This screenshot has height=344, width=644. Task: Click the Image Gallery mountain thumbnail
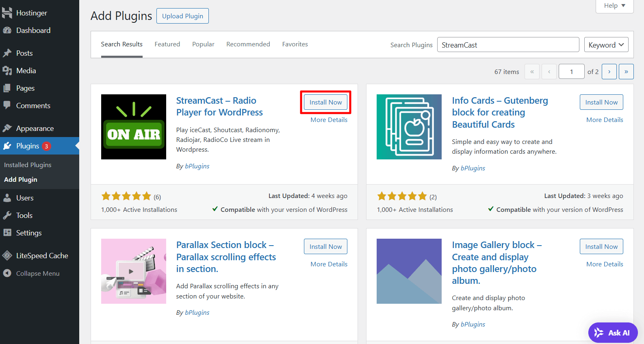(409, 271)
